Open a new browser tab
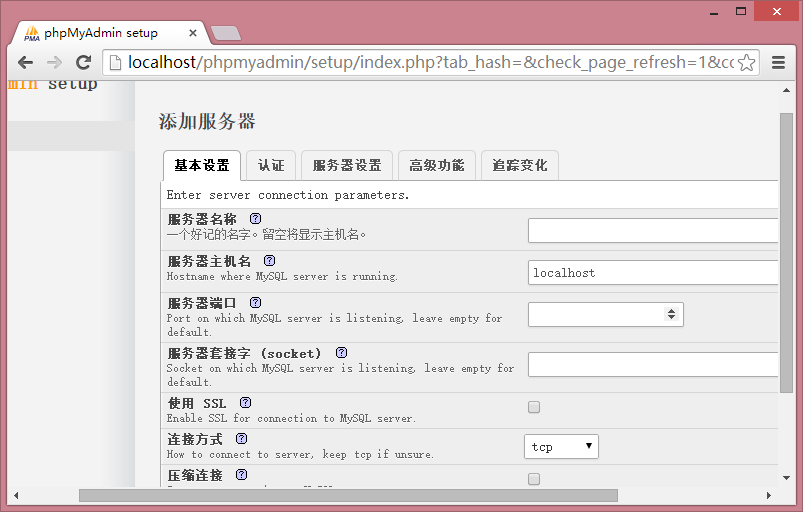The width and height of the screenshot is (803, 512). (226, 33)
